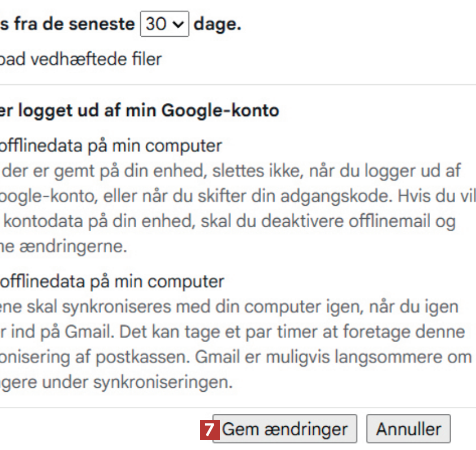Cancel changes with the Annuller button
The width and height of the screenshot is (476, 450).
(408, 430)
